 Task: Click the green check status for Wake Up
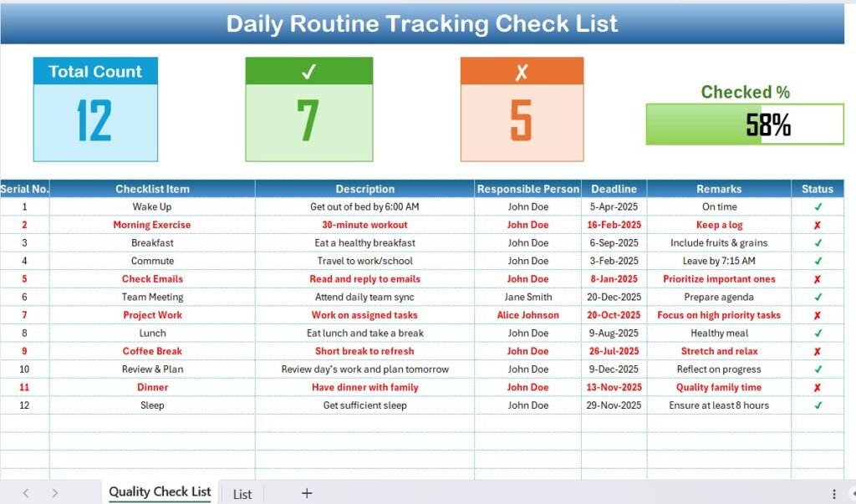(818, 206)
